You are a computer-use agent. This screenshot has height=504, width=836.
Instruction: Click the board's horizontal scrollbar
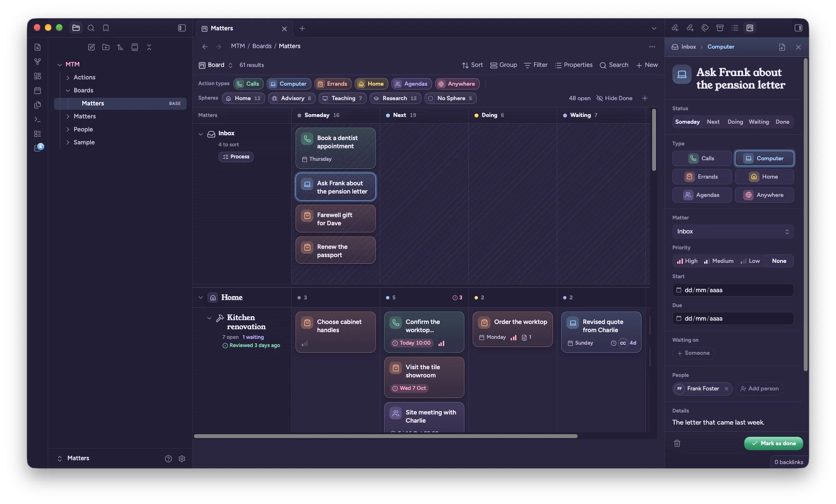pos(386,436)
